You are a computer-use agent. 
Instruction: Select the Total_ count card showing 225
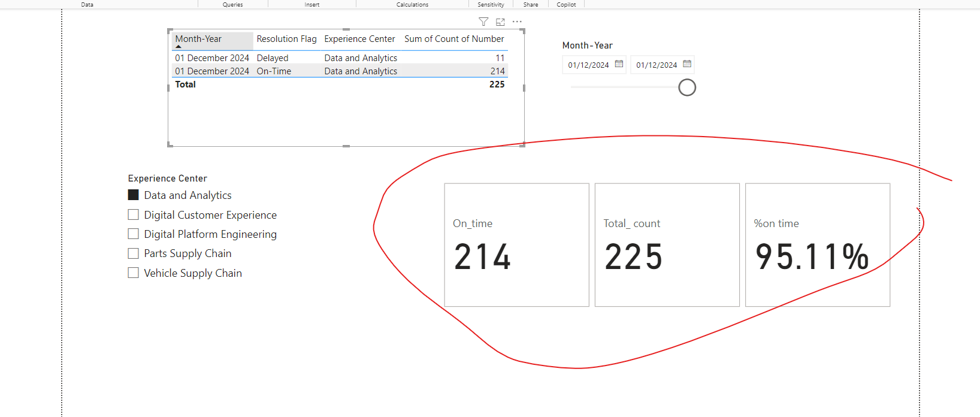point(667,244)
